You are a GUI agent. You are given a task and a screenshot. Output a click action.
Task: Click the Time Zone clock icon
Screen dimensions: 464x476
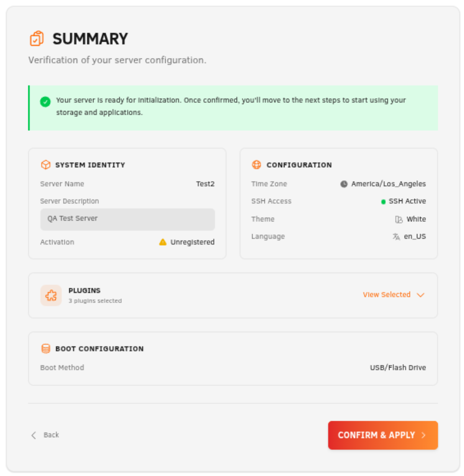pos(344,184)
